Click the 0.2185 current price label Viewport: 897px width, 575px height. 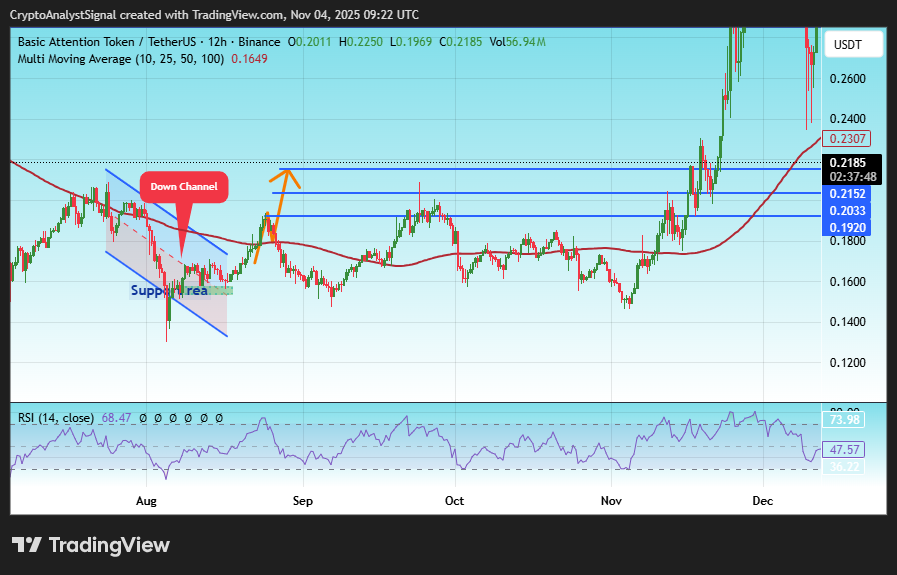(x=848, y=162)
